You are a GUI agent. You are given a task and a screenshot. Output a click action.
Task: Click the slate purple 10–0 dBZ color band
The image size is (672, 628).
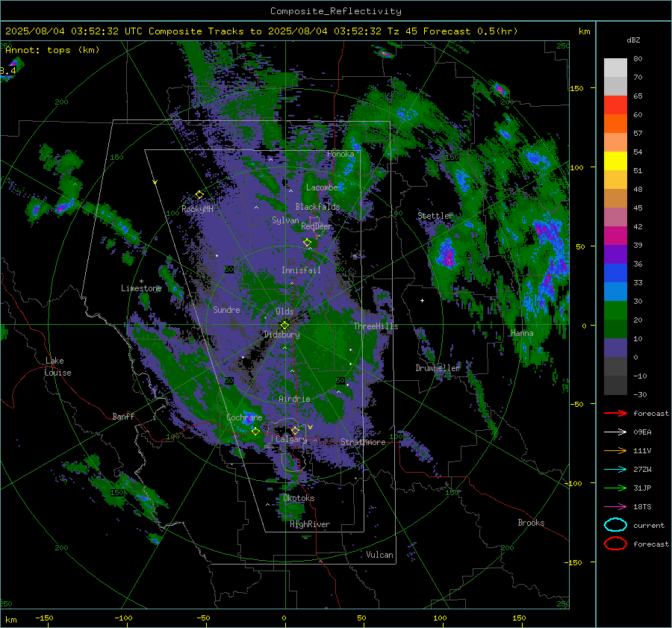615,348
